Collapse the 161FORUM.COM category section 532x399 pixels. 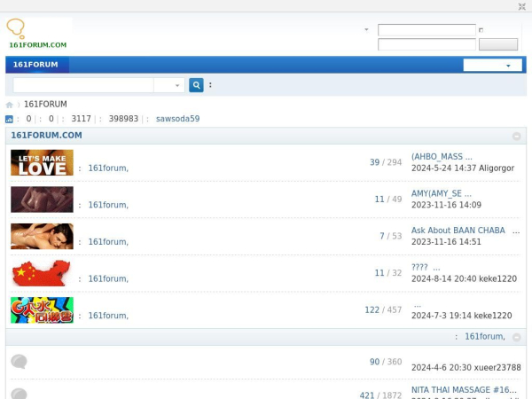517,136
